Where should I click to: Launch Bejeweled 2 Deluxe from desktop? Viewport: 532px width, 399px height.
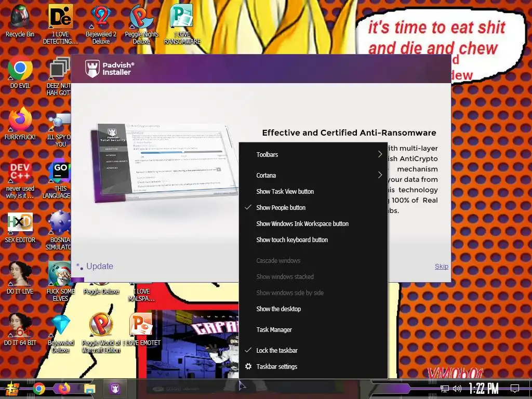click(x=101, y=24)
